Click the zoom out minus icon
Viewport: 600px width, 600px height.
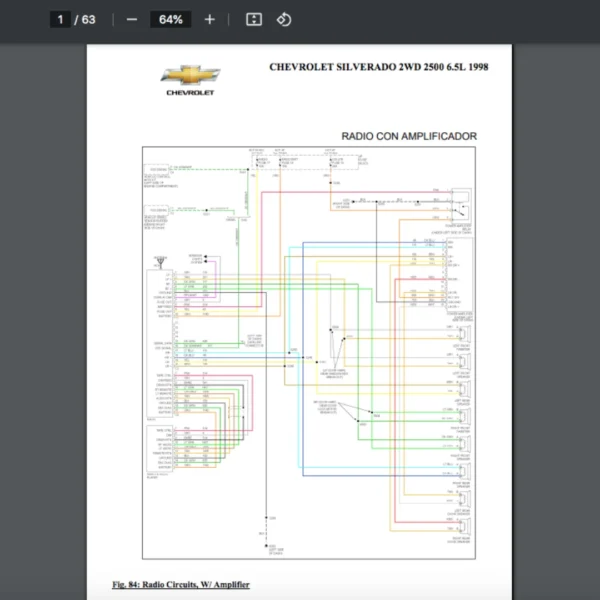tap(132, 19)
